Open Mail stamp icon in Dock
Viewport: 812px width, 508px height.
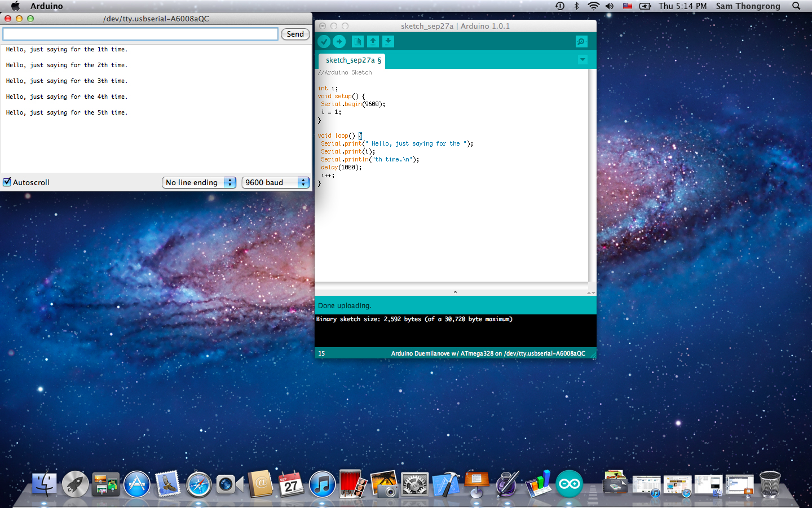click(167, 484)
